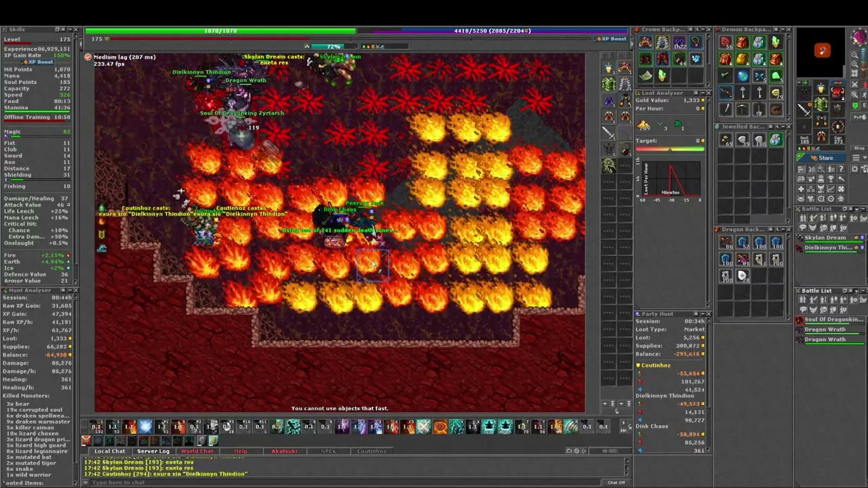868x488 pixels.
Task: Collapse the Crown Backpack panel
Action: click(x=702, y=30)
